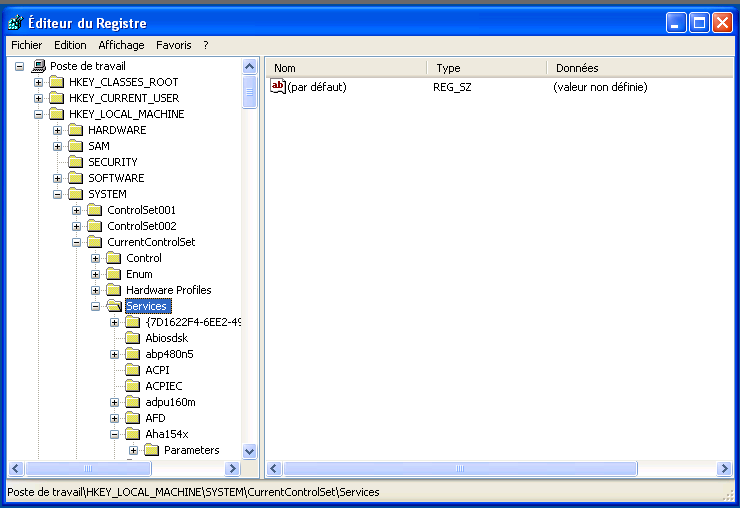Click the abp480n5 folder icon
The image size is (740, 508).
click(x=133, y=354)
